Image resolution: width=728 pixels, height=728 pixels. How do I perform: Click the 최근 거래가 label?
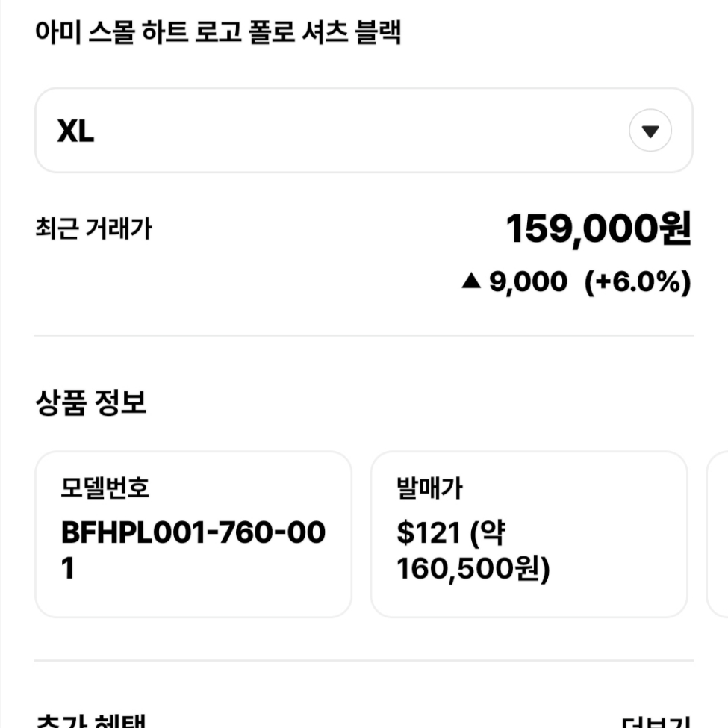pyautogui.click(x=94, y=228)
